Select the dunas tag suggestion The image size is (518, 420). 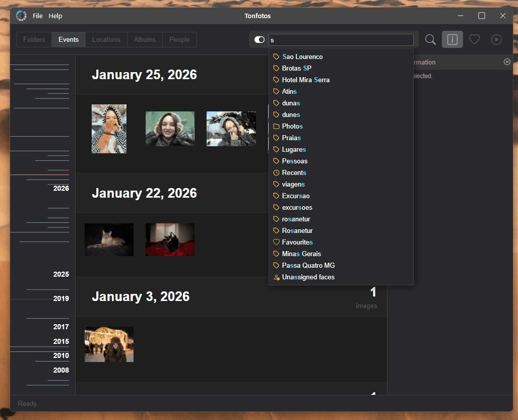(341, 103)
